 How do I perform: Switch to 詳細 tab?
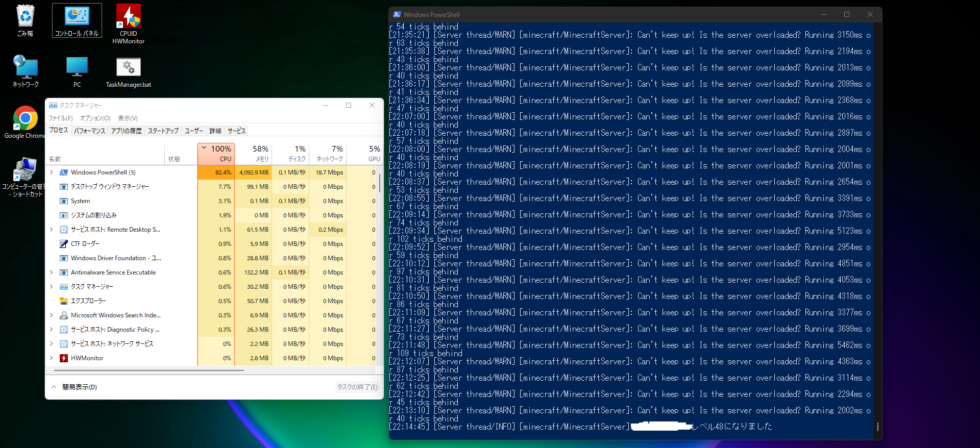point(215,131)
